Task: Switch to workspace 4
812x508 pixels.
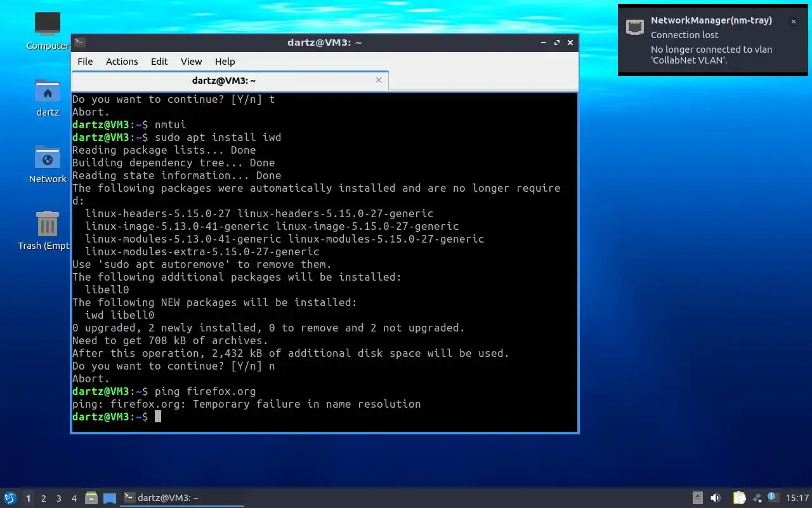Action: coord(74,498)
